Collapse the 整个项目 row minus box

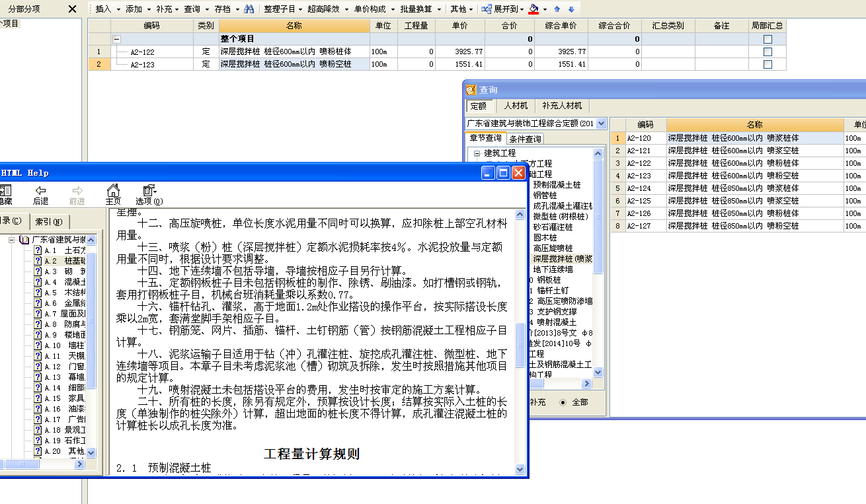pos(116,39)
